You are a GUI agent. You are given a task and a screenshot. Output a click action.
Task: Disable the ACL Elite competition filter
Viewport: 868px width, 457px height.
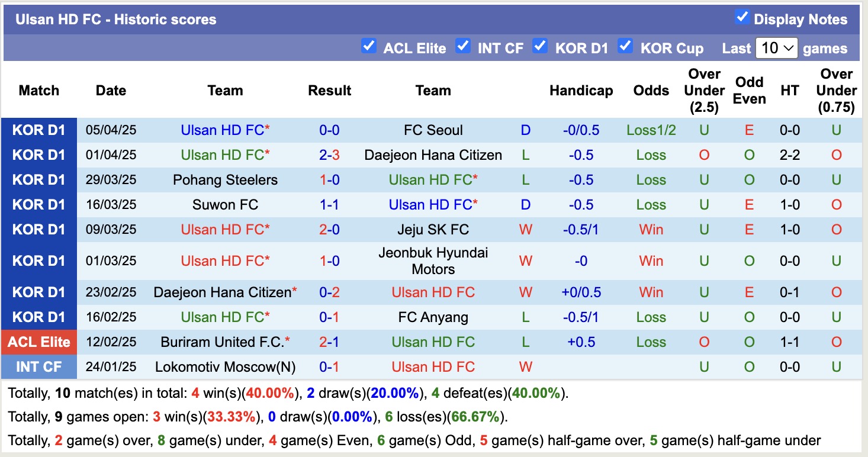click(x=369, y=46)
